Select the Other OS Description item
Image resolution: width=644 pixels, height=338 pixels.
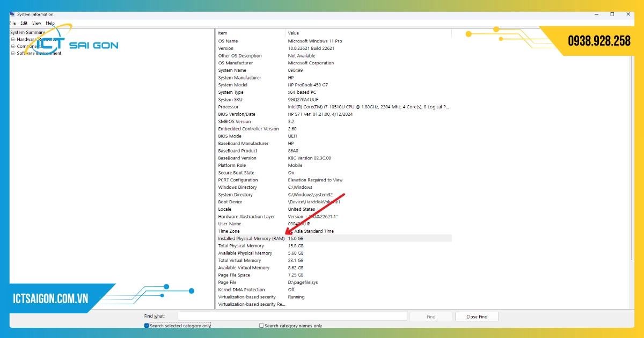coord(240,56)
